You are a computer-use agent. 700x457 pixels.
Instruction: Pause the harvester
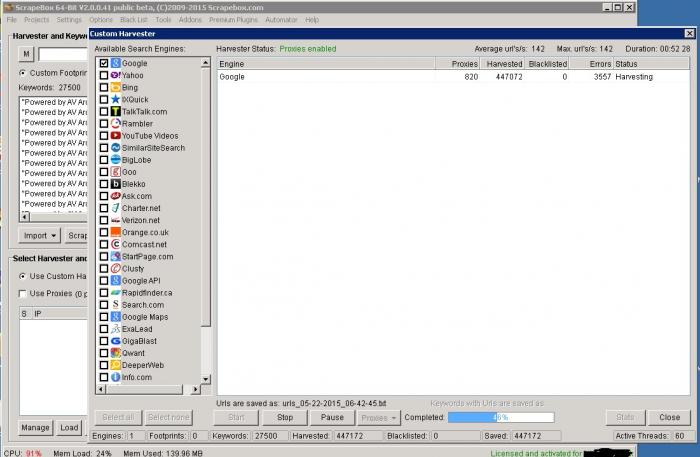tap(332, 417)
